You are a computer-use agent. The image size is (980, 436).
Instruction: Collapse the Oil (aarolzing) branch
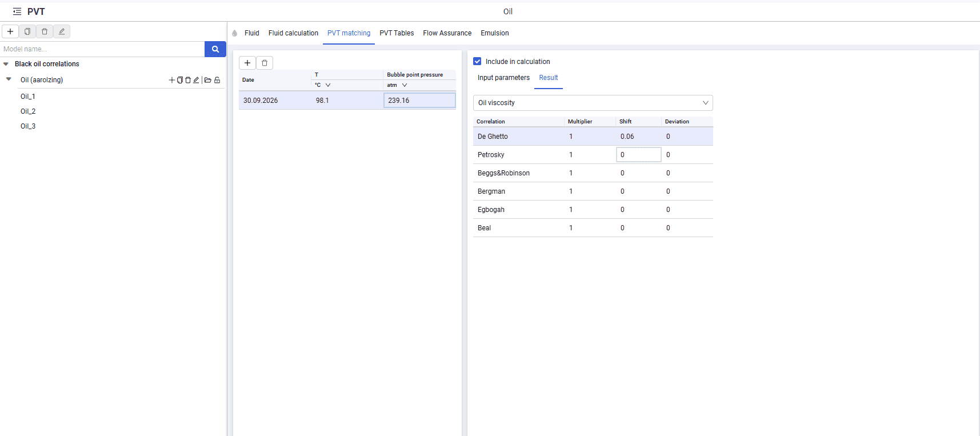pyautogui.click(x=9, y=79)
